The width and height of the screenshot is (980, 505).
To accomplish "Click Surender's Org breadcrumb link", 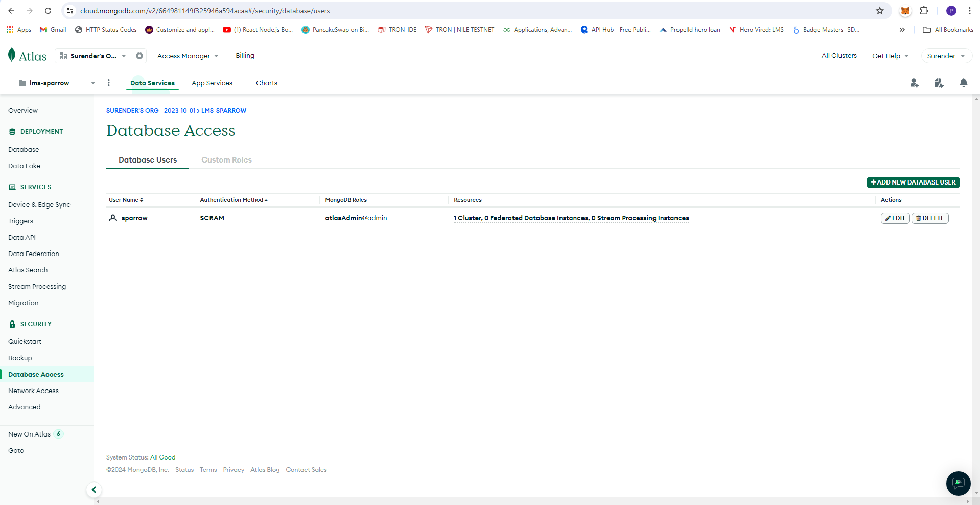I will 151,110.
